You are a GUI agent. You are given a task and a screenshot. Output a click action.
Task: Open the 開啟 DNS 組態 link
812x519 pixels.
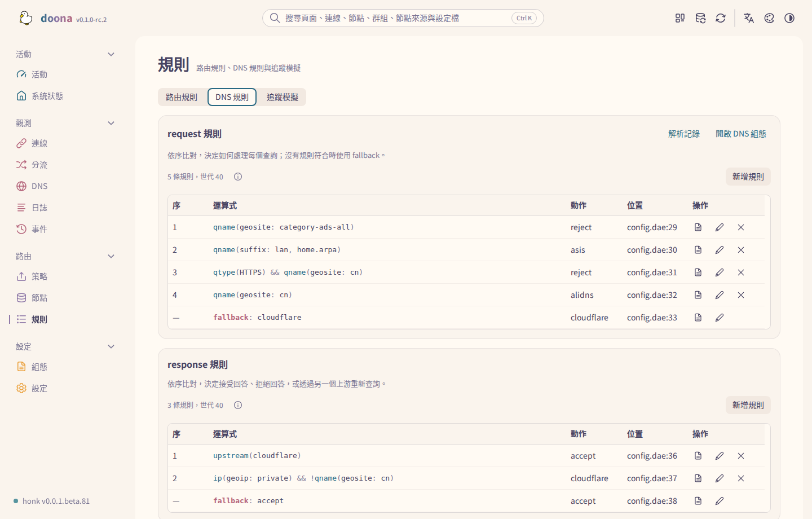[x=741, y=134]
